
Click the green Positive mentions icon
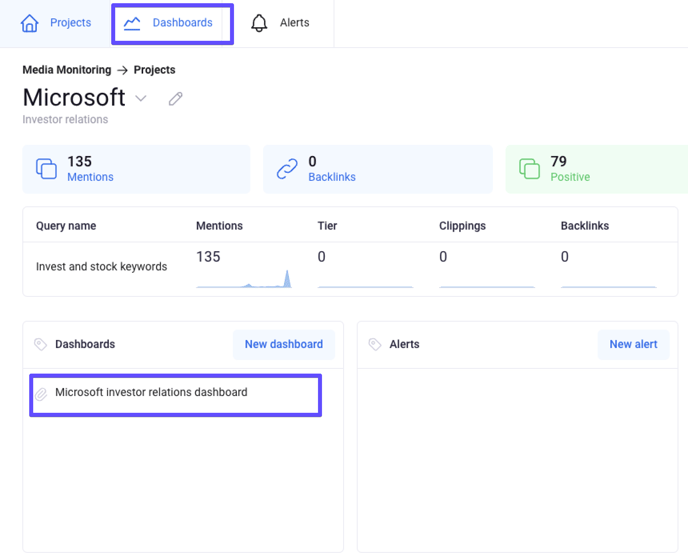click(x=529, y=169)
